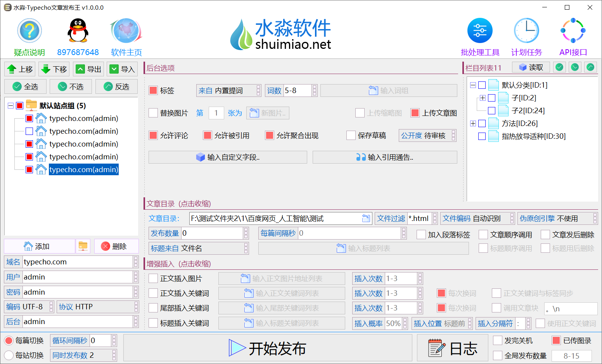Click the QQ penguin contact icon
602x364 pixels.
pos(78,31)
